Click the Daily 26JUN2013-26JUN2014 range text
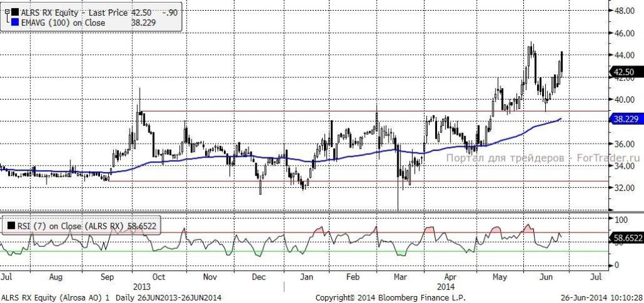 [x=169, y=297]
